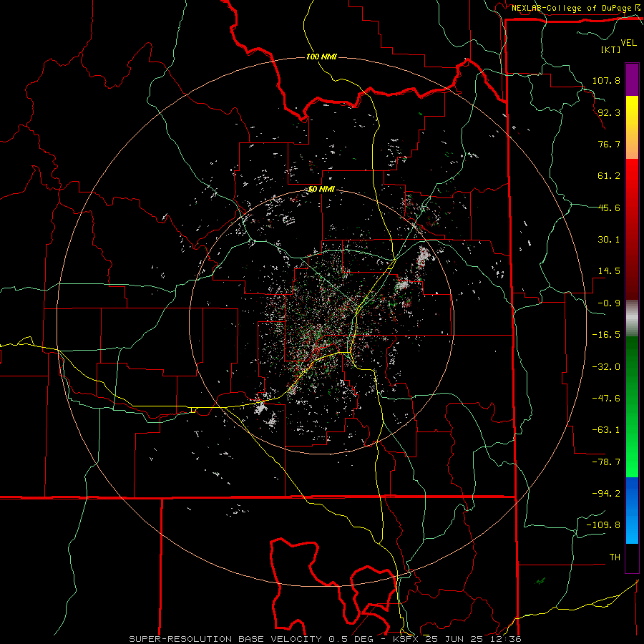
Task: Select the gray near-zero segment of color bar
Action: (632, 318)
